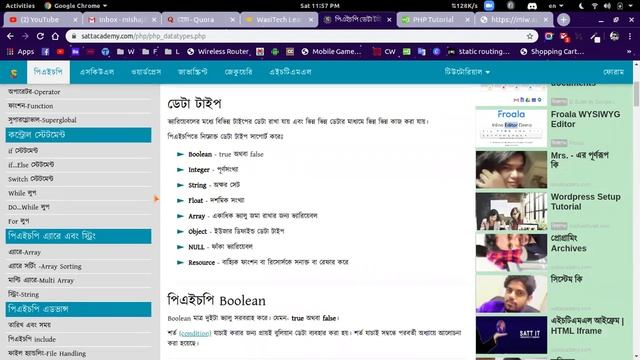Screen dimensions: 640x360
Task: Open the first navbar tab, পিএইচপি
Action: (49, 72)
